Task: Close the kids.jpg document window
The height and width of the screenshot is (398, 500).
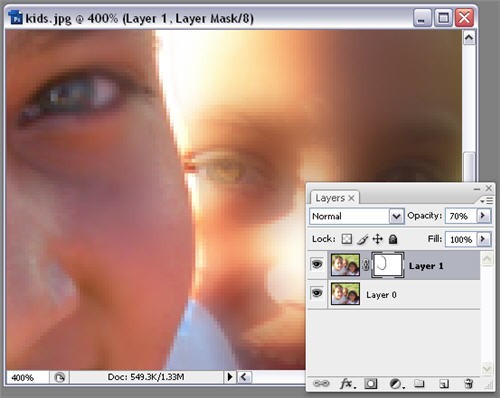Action: [464, 18]
